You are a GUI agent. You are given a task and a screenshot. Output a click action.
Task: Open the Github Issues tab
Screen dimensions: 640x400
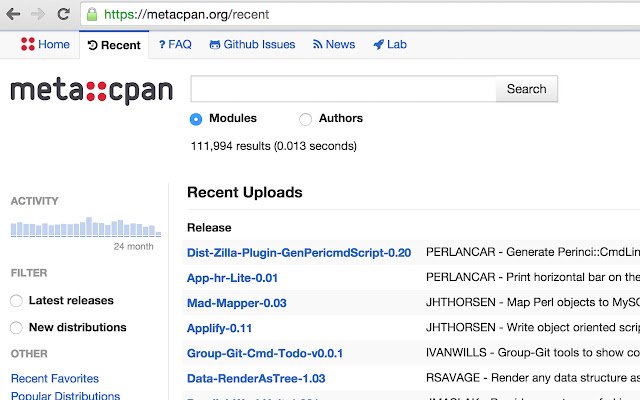252,44
